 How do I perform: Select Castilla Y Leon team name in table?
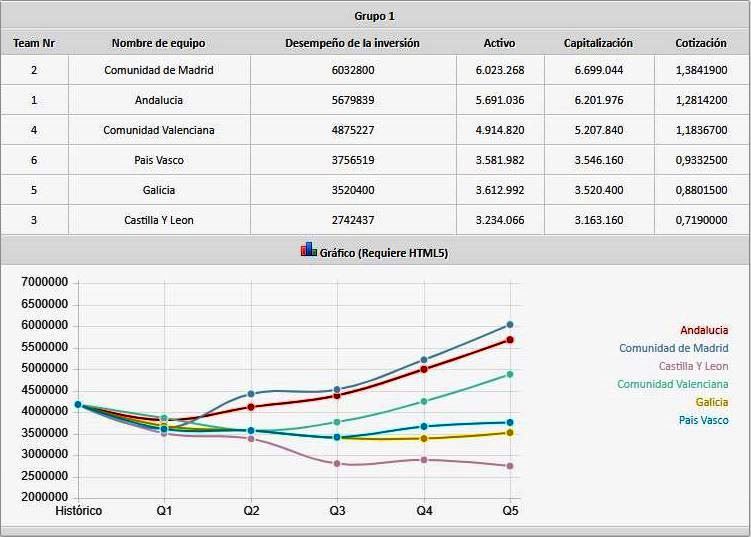pyautogui.click(x=159, y=220)
